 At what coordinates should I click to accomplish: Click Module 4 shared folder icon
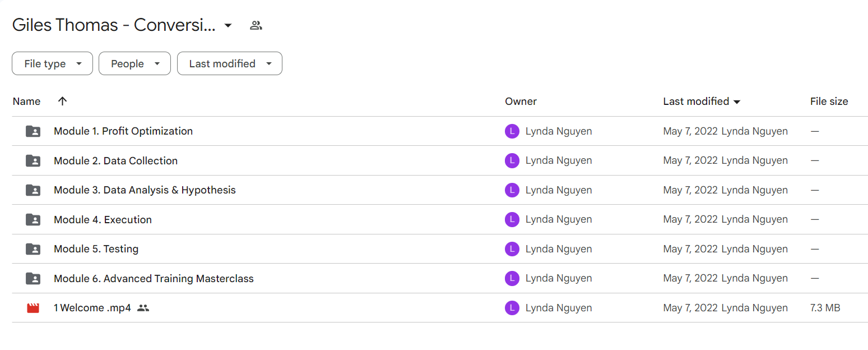(33, 220)
